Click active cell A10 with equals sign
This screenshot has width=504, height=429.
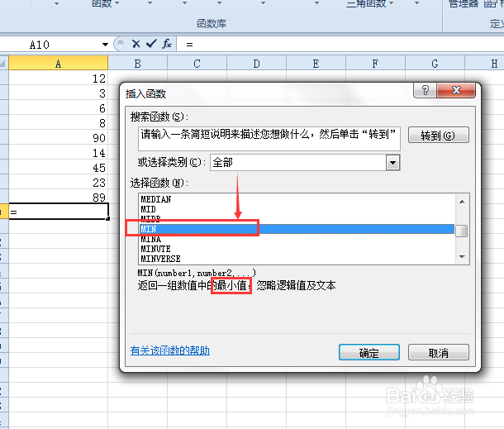coord(58,212)
